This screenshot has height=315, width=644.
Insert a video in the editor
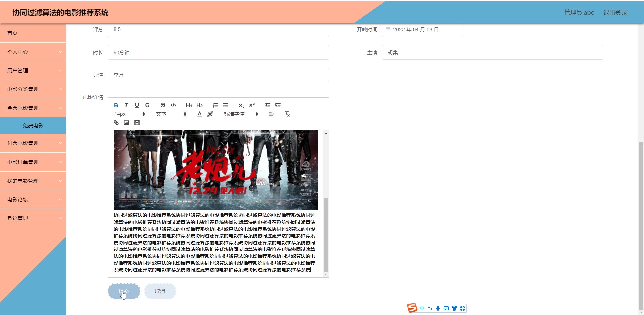coord(137,123)
